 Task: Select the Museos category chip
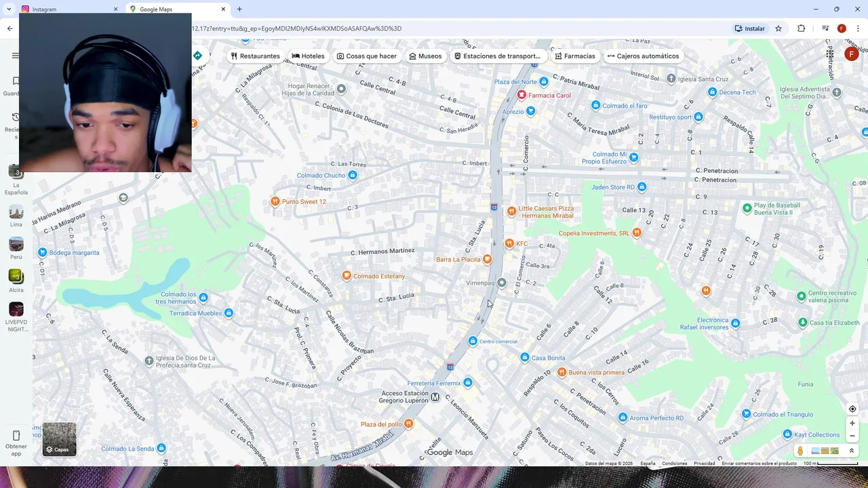[425, 56]
